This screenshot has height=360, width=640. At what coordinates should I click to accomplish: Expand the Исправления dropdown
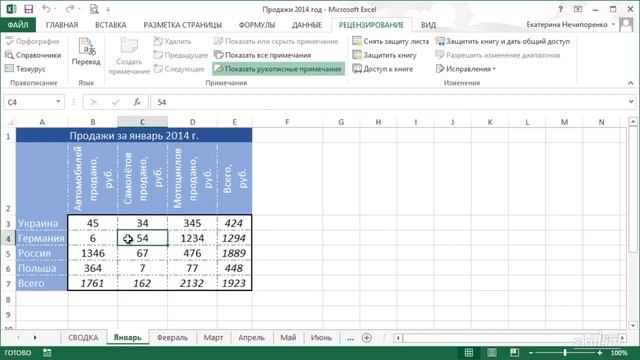pos(466,69)
